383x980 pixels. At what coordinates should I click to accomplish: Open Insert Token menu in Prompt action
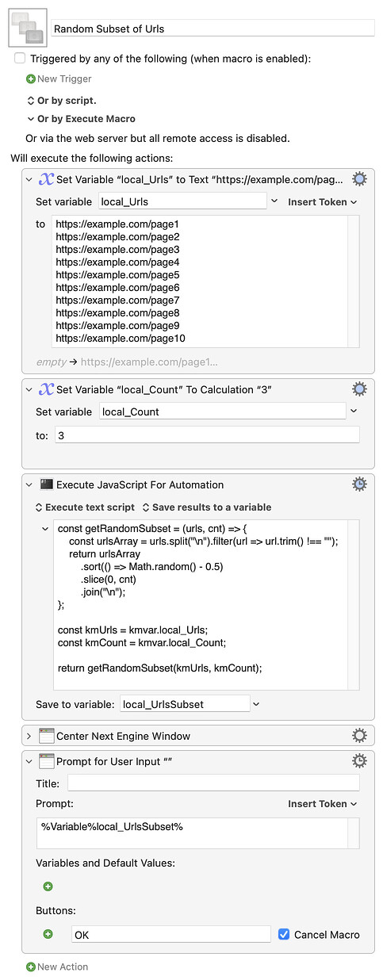click(322, 804)
